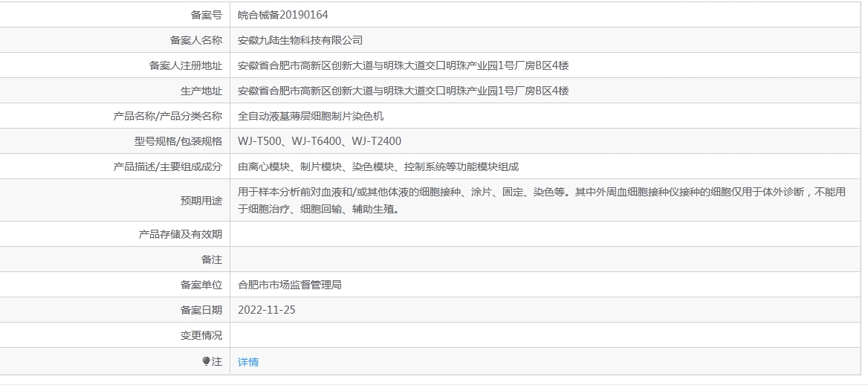Click the 备案人注册地址 label
The height and width of the screenshot is (391, 868).
tap(186, 65)
